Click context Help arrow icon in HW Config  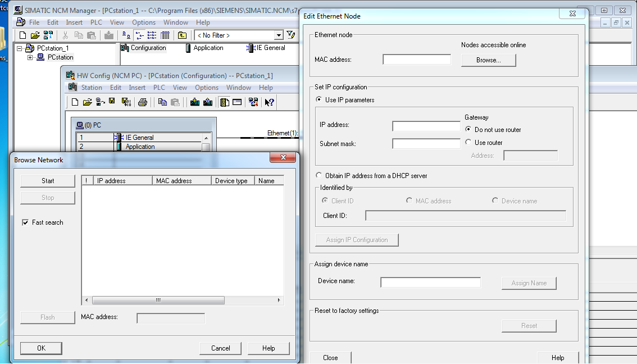269,102
